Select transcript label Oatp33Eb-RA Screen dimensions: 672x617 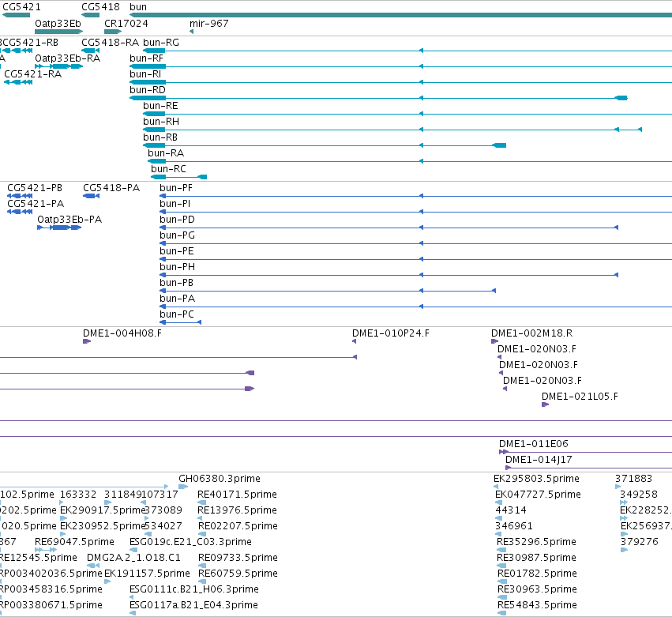[68, 58]
